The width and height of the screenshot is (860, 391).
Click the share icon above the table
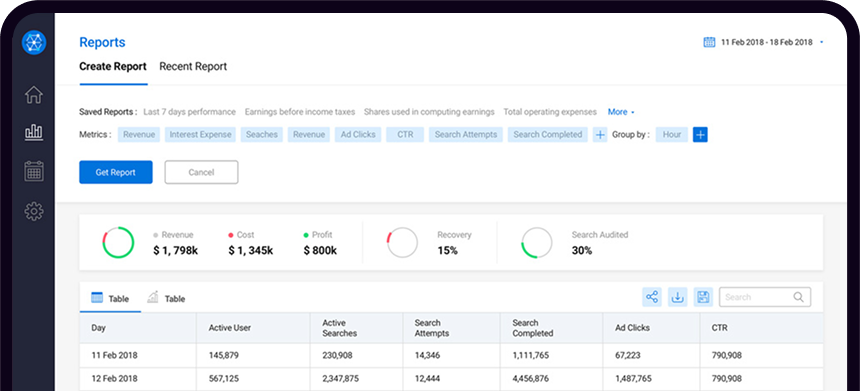pos(652,297)
